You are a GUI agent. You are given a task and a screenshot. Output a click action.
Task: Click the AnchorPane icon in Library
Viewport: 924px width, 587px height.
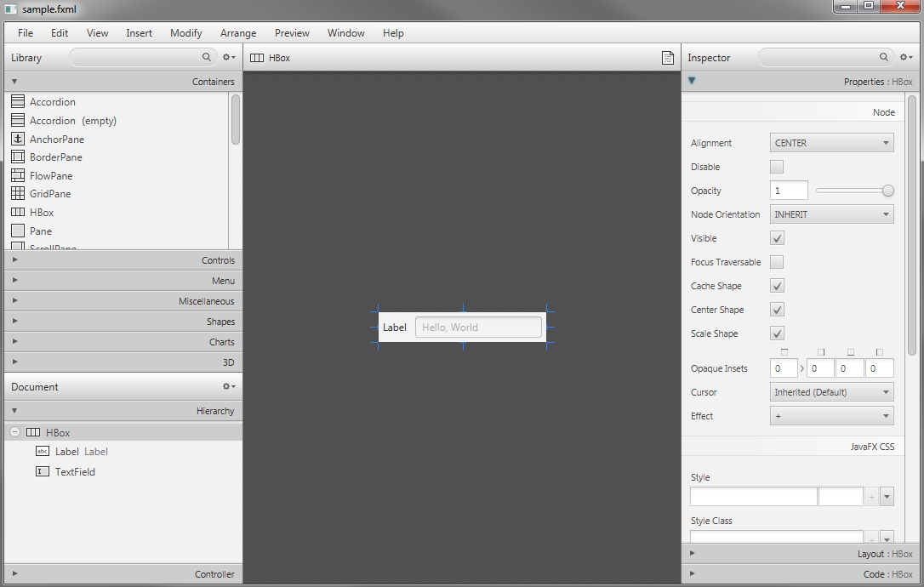[16, 139]
